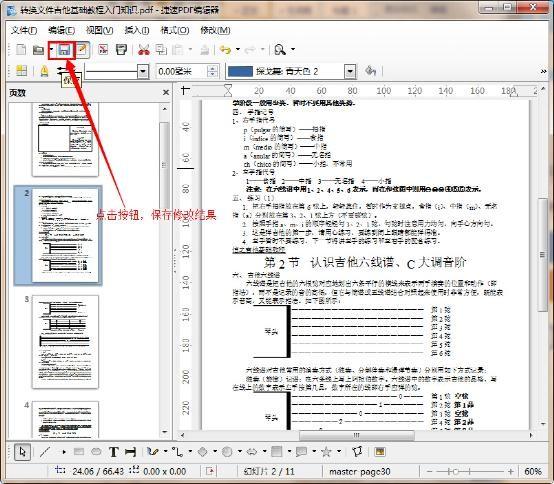Open the line style dropdown

tap(143, 72)
